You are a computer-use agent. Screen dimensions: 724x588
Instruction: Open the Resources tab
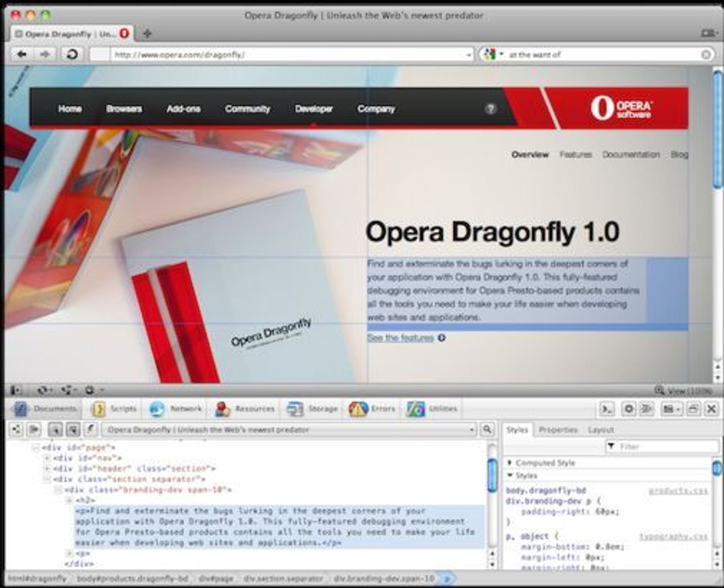(x=245, y=409)
